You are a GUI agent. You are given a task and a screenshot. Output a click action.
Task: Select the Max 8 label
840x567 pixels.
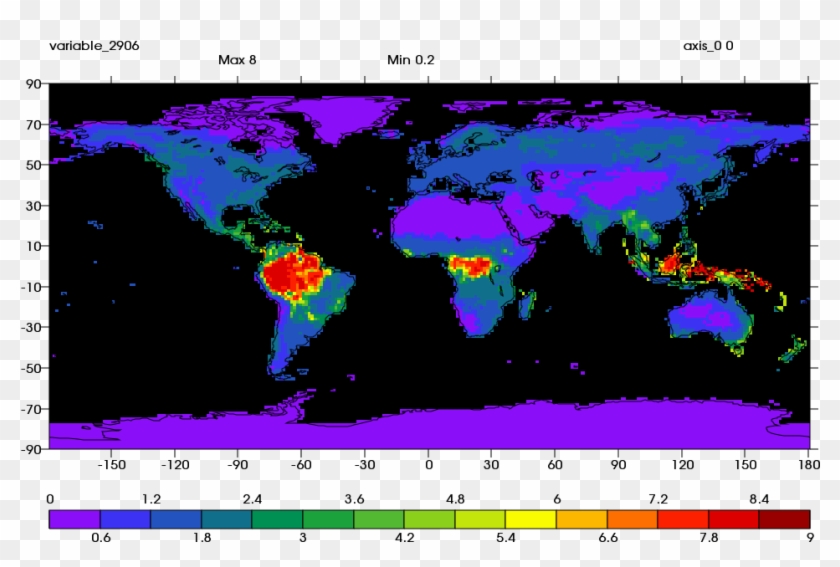tap(237, 60)
